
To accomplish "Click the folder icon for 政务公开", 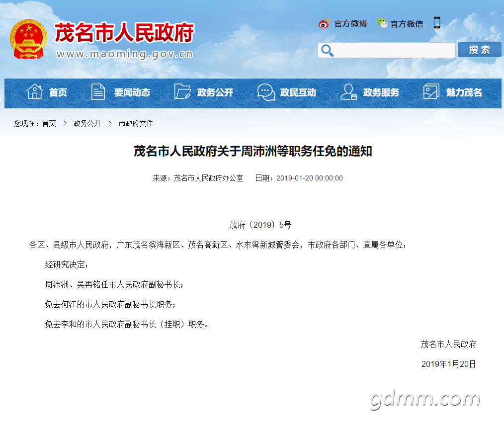I will pyautogui.click(x=182, y=91).
